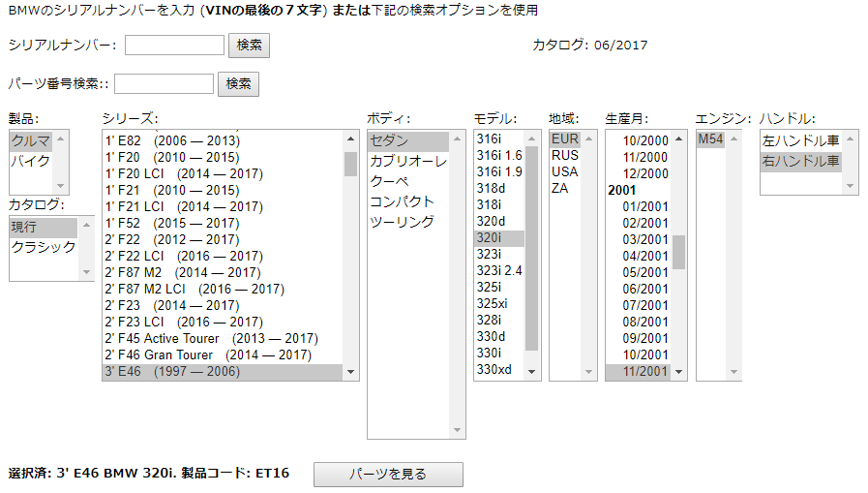Image resolution: width=868 pixels, height=493 pixels.
Task: Select series 1' F21 (2010 — 2015)
Action: pyautogui.click(x=224, y=190)
